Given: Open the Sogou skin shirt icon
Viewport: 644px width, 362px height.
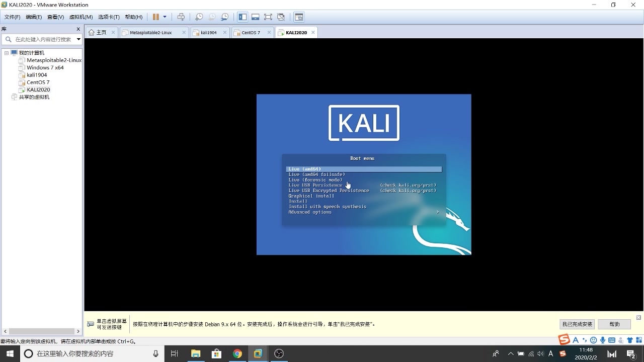Looking at the screenshot, I should click(629, 340).
